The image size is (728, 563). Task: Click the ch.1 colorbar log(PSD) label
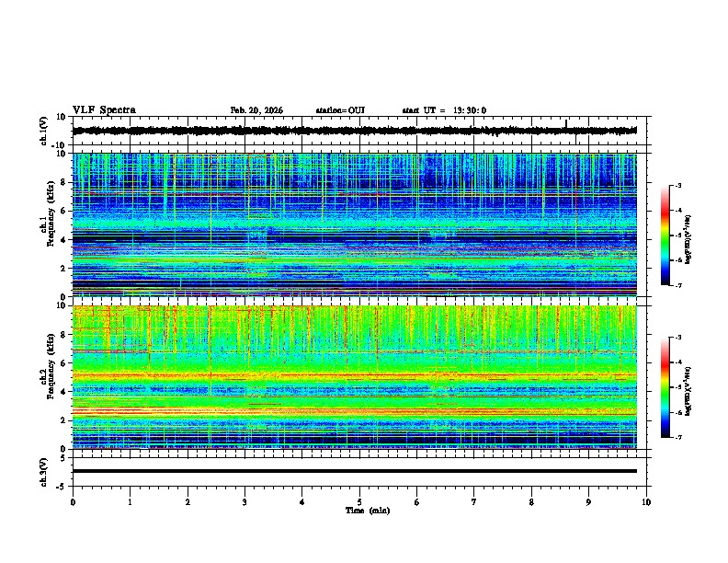[688, 240]
